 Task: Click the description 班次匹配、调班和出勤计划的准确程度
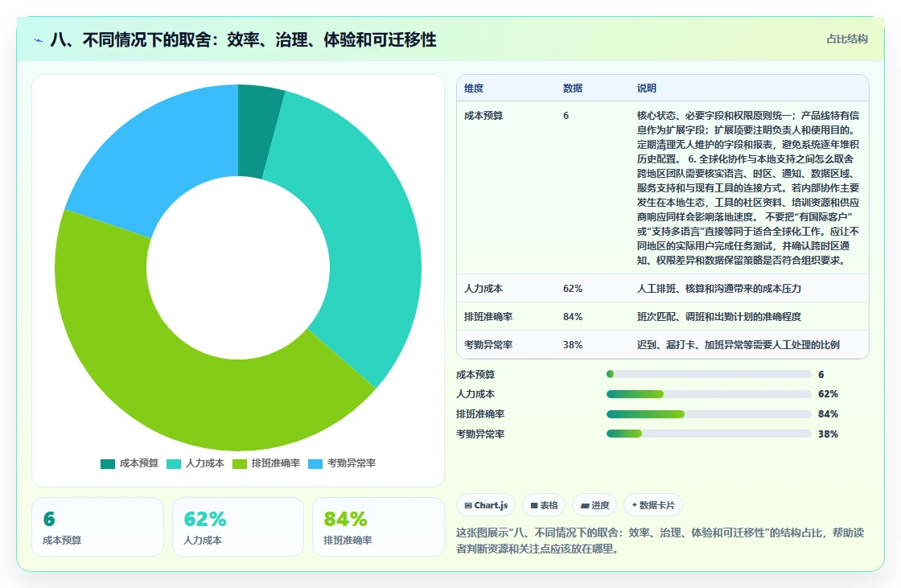pos(719,317)
